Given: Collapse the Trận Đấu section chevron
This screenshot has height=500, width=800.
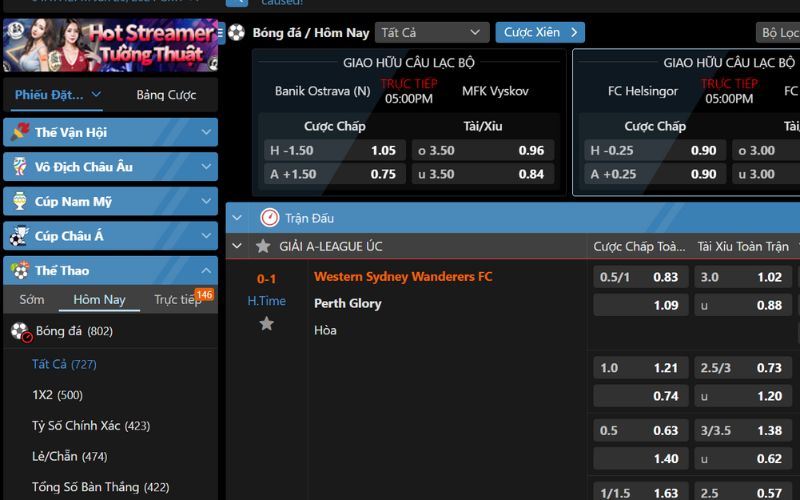Looking at the screenshot, I should coord(237,218).
